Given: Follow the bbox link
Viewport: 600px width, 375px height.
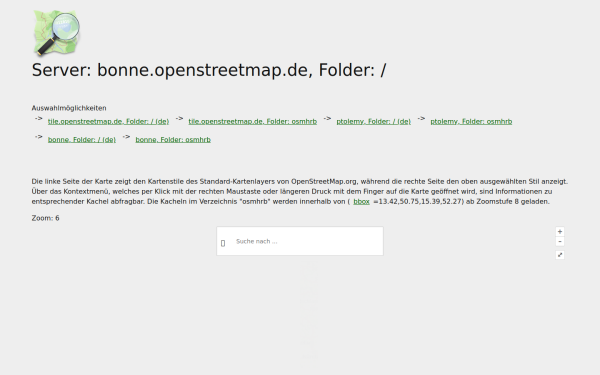Looking at the screenshot, I should [361, 201].
